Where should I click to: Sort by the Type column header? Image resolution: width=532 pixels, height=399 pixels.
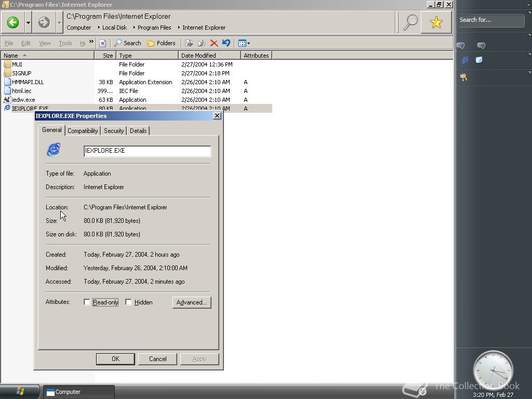coord(147,55)
